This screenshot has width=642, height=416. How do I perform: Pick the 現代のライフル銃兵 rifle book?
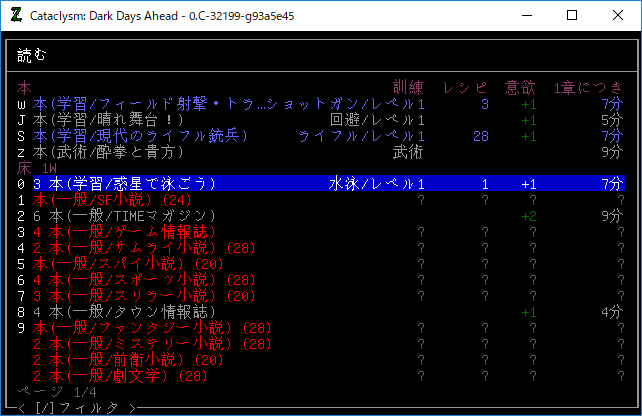(140, 136)
